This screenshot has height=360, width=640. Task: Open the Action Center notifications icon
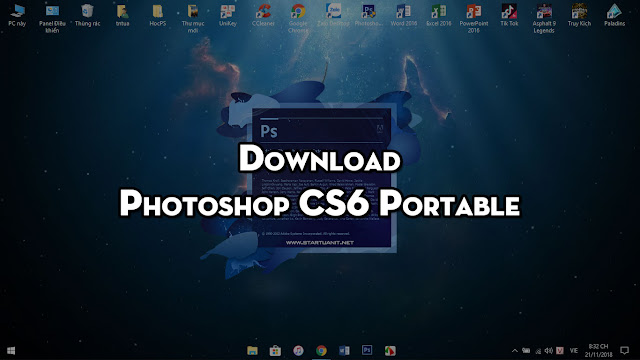(624, 351)
